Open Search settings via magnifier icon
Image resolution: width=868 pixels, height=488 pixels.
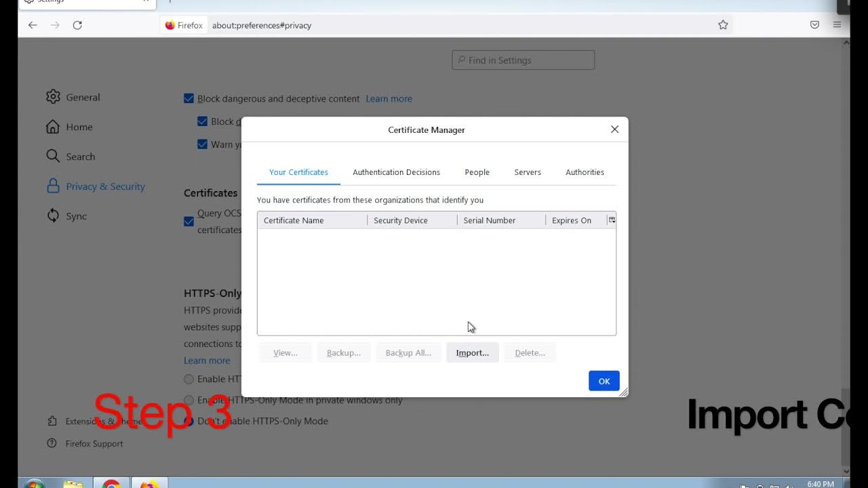pyautogui.click(x=53, y=157)
